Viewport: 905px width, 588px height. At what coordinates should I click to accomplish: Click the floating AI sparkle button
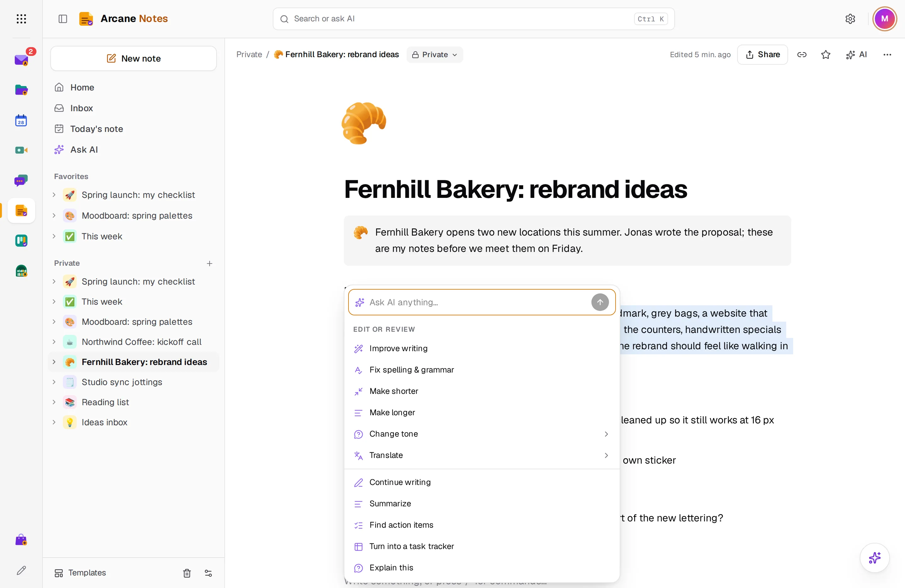(x=875, y=558)
